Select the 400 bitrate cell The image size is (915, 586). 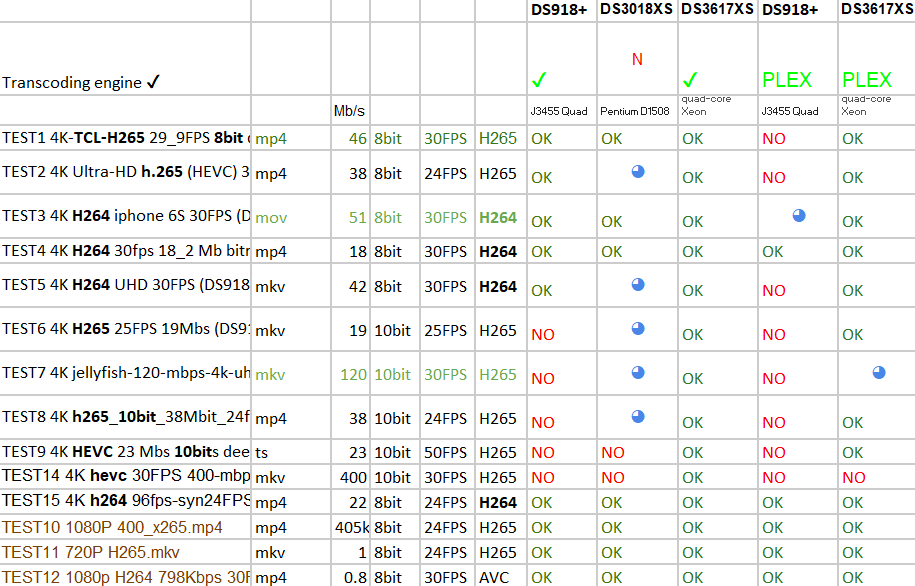coord(350,476)
